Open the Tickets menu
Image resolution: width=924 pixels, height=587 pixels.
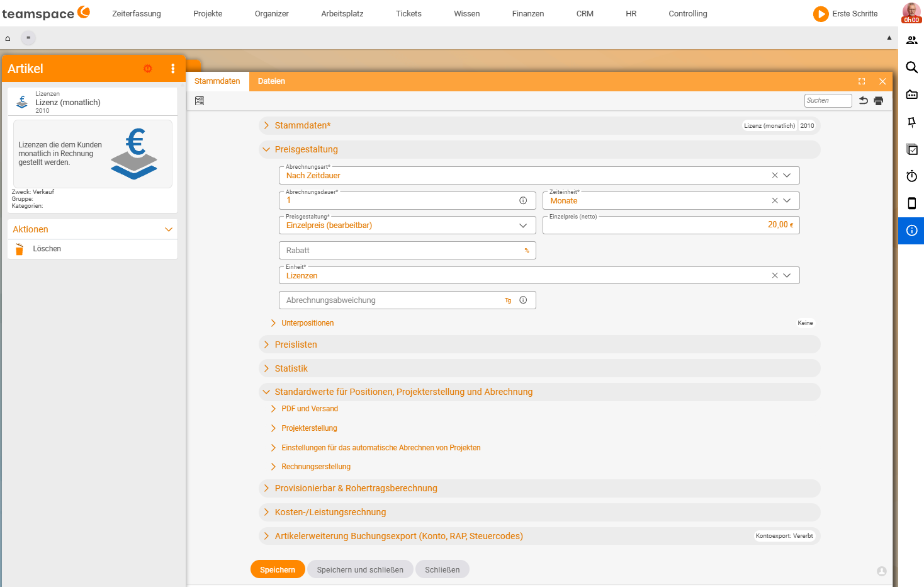[408, 13]
